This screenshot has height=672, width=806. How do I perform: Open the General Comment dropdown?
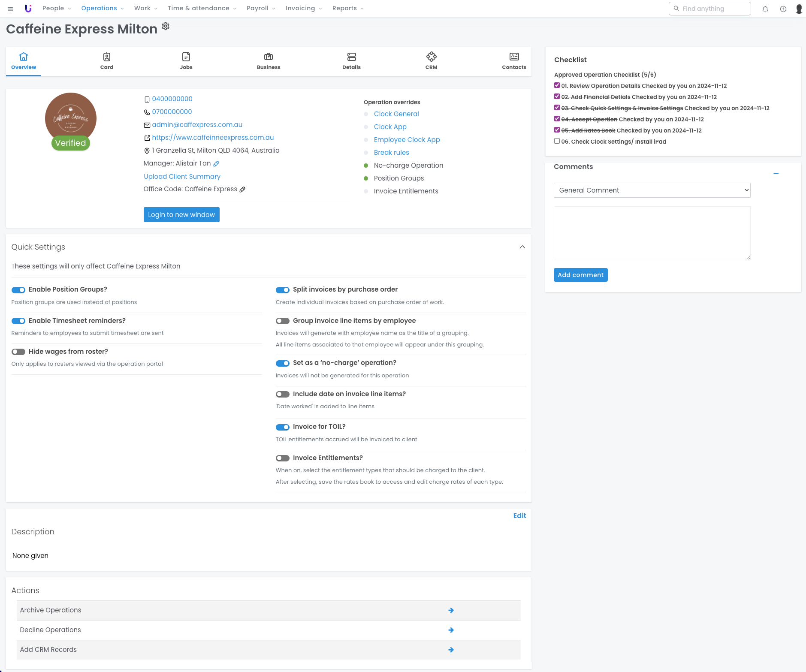(652, 190)
